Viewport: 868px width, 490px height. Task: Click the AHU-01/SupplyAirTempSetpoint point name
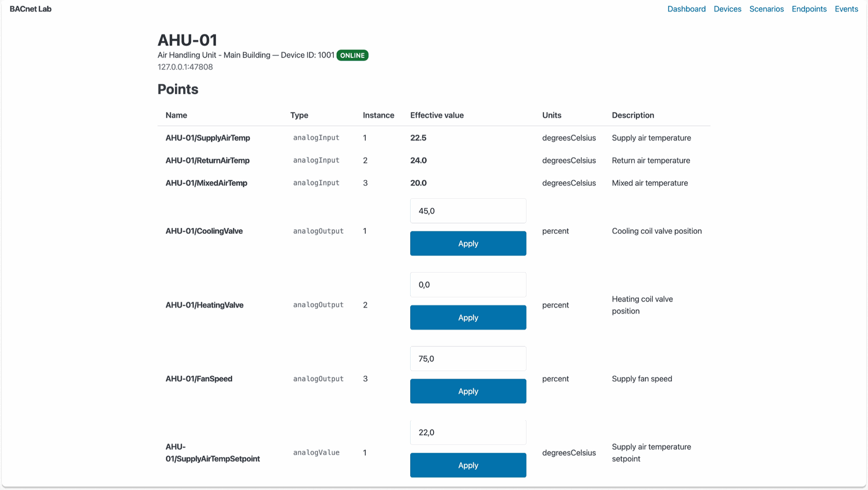tap(213, 453)
